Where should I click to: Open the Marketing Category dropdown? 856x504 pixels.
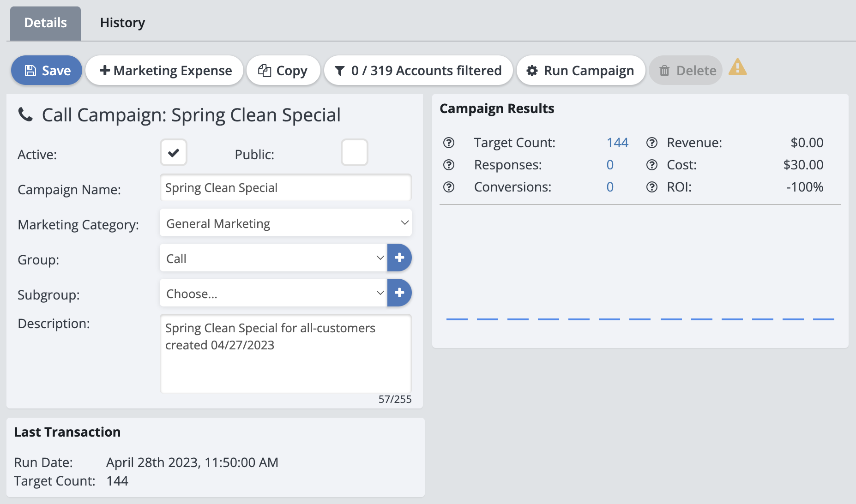(x=285, y=223)
